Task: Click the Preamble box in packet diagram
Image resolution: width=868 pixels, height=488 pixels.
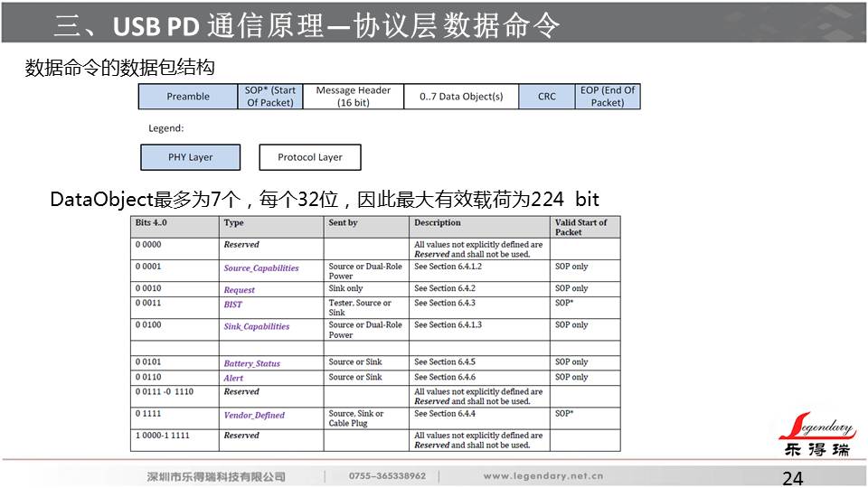Action: (x=188, y=97)
